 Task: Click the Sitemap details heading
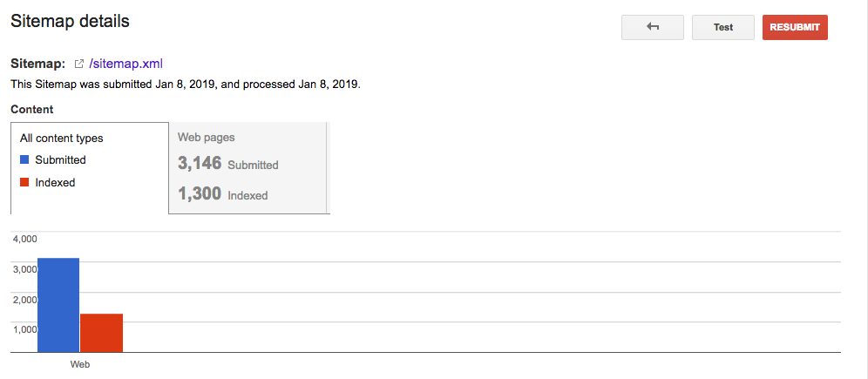pos(70,22)
